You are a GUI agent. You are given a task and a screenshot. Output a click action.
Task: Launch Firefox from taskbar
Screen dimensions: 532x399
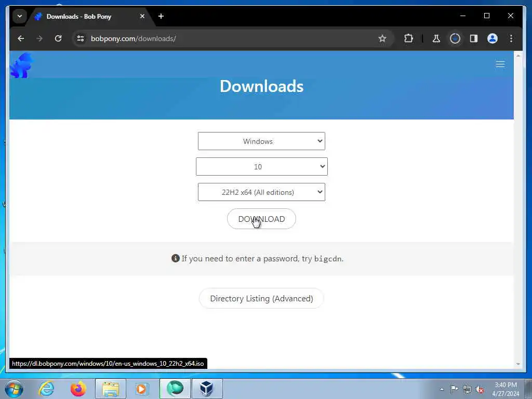coord(78,389)
